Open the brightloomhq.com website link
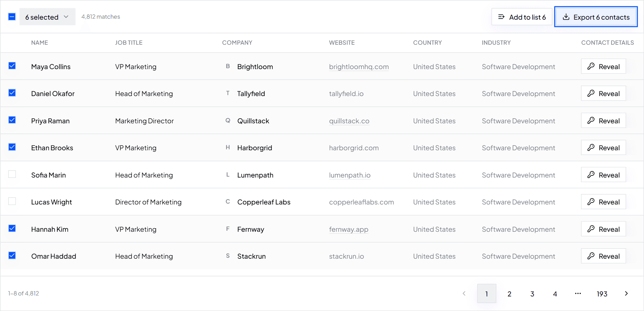 (x=359, y=67)
